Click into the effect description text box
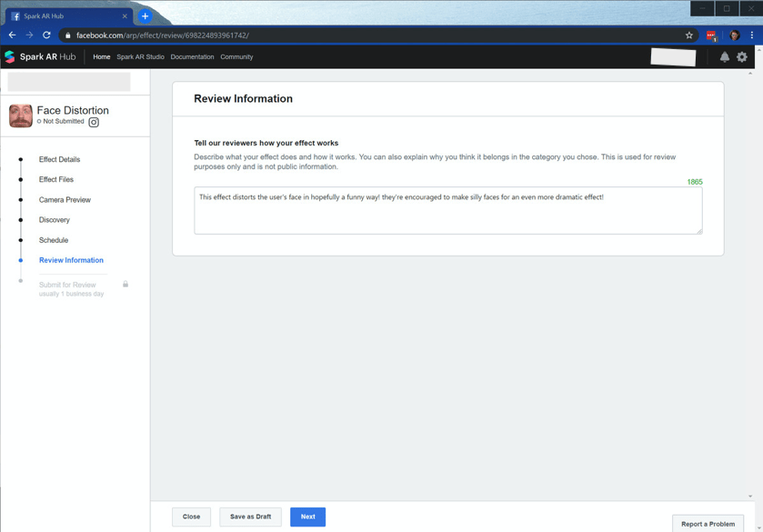The height and width of the screenshot is (532, 763). click(x=447, y=210)
